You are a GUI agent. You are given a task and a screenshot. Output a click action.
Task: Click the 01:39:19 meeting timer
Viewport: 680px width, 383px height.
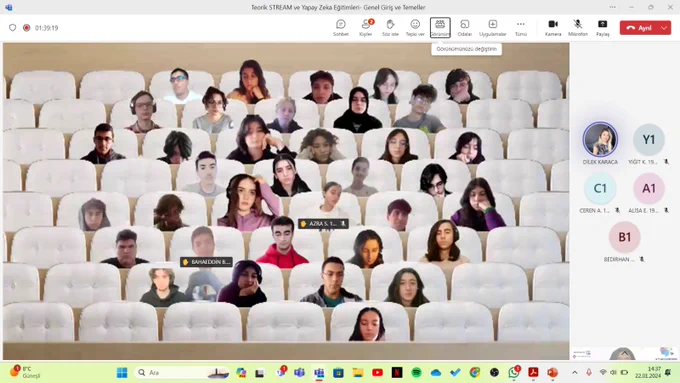(x=46, y=28)
